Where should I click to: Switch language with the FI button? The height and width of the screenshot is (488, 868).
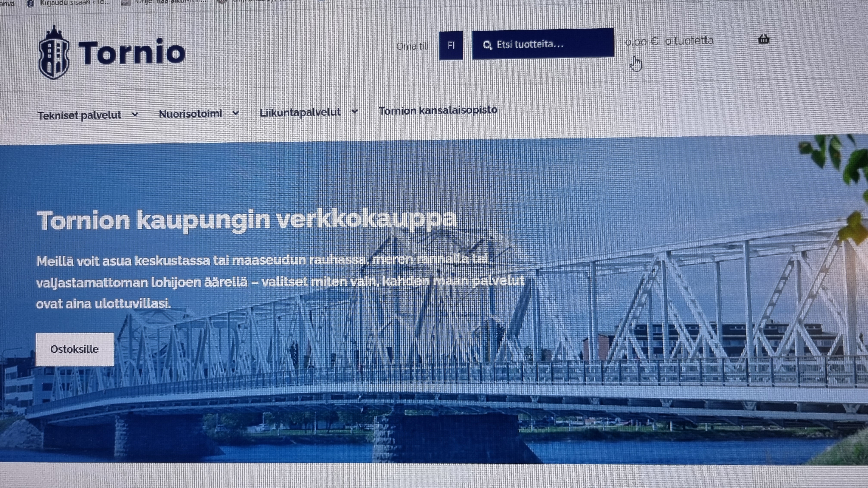451,45
